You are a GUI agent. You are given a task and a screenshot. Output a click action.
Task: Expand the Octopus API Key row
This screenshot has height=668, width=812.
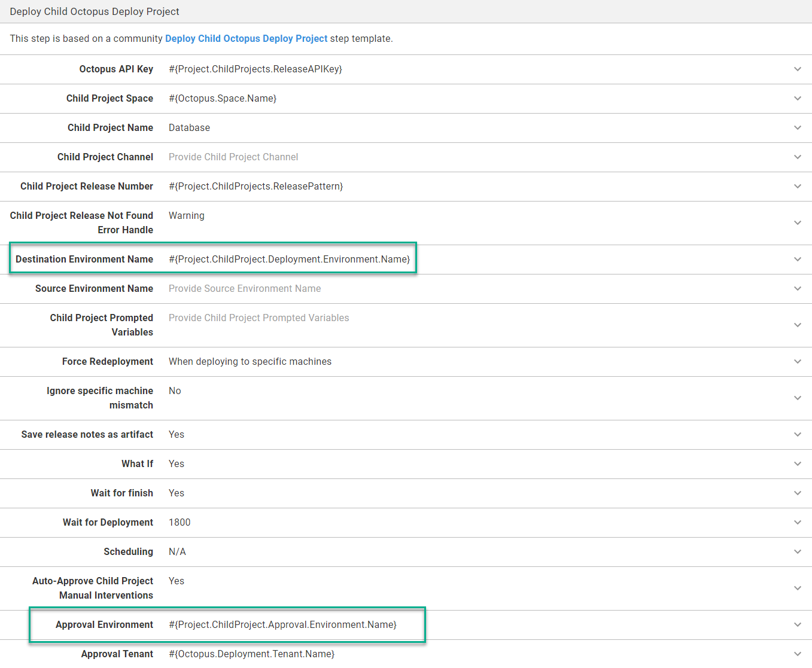[x=798, y=69]
